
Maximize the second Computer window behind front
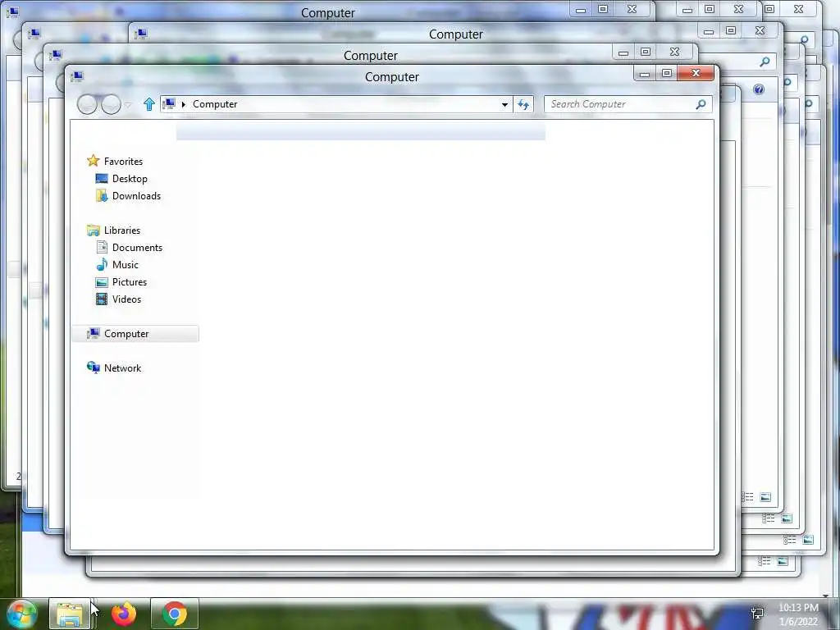point(646,52)
